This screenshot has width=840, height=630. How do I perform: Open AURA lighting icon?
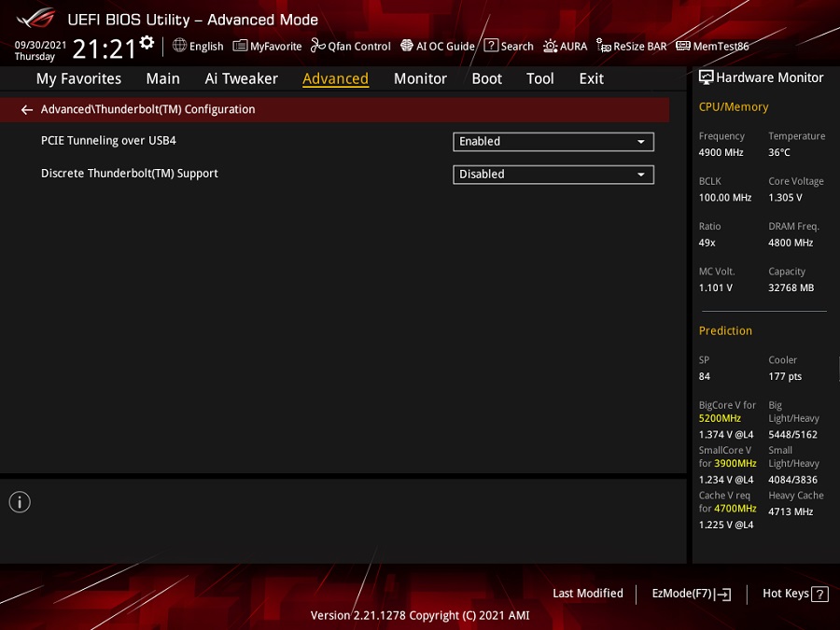[550, 46]
